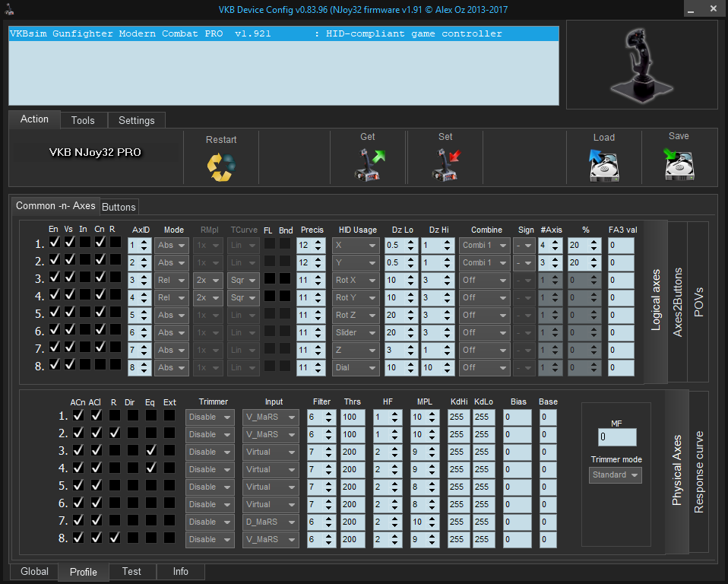Click the Set joystick icon
Image resolution: width=728 pixels, height=584 pixels.
point(446,165)
